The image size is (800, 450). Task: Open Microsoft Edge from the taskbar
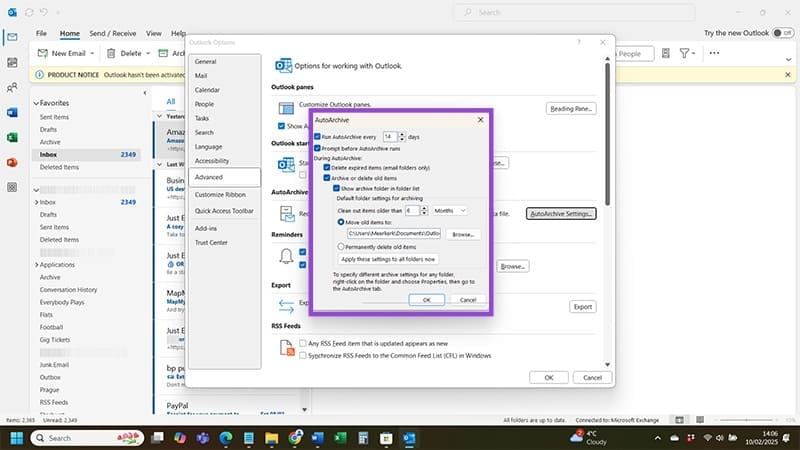tap(226, 438)
